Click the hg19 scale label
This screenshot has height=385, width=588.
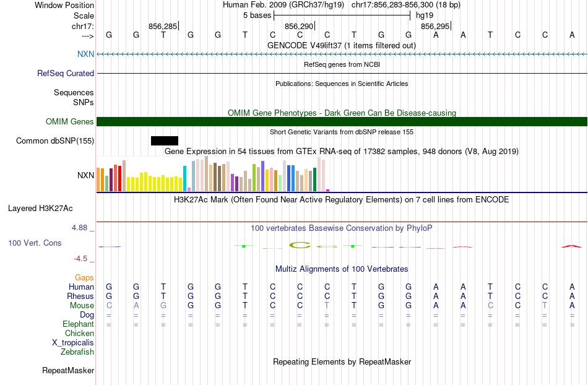pyautogui.click(x=425, y=15)
